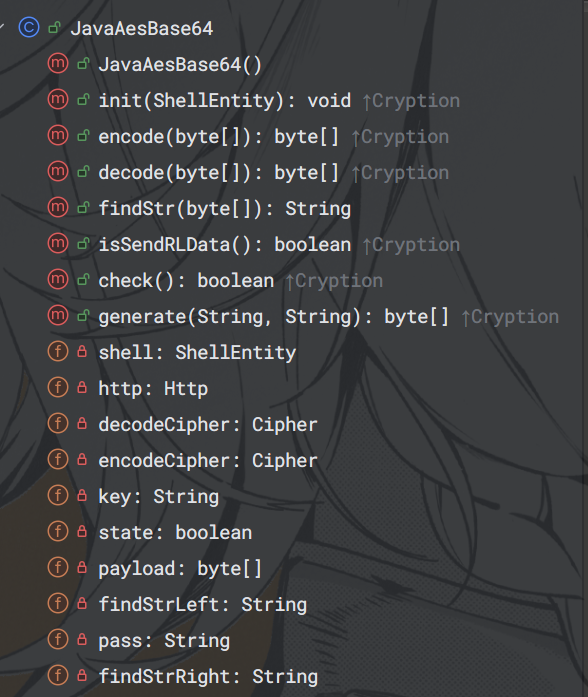
Task: Click the field icon for encodeCipher
Action: tap(58, 460)
